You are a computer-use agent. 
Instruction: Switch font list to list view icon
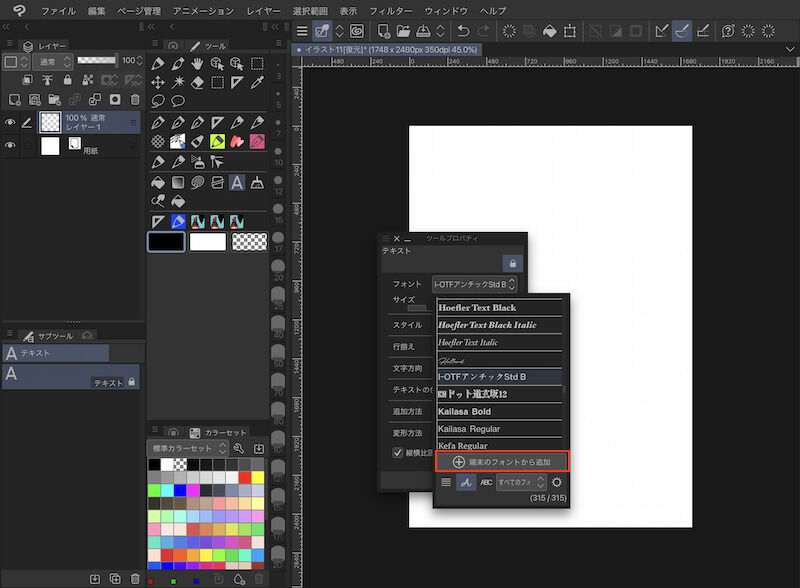[x=446, y=482]
